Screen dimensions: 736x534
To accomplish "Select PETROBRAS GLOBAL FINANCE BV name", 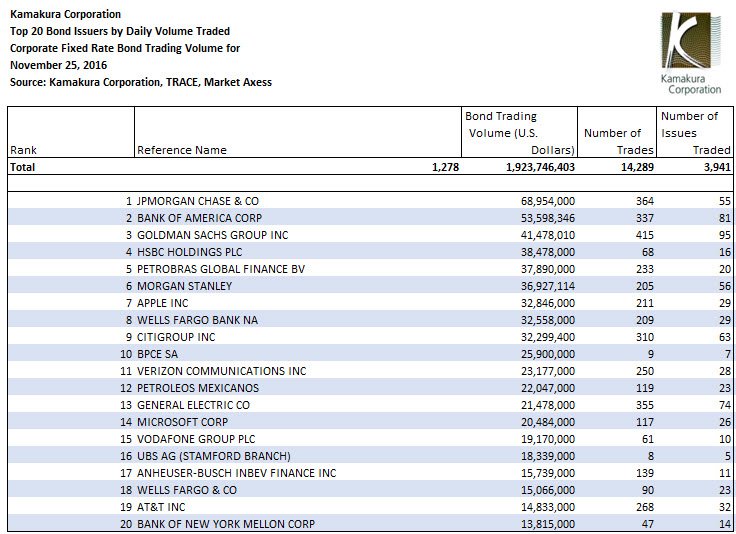I will tap(221, 269).
